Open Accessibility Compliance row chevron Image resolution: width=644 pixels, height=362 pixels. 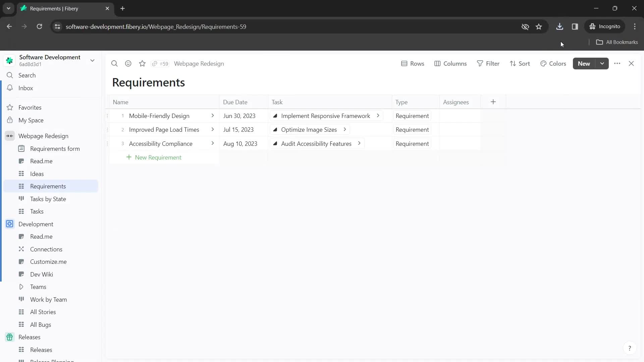[x=212, y=143]
